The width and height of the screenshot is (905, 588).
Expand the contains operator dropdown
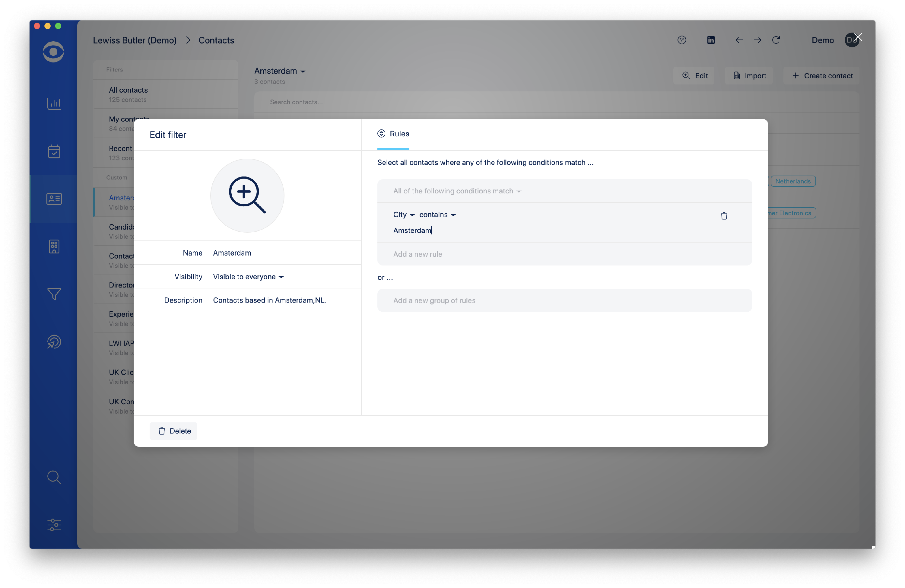[x=437, y=215]
